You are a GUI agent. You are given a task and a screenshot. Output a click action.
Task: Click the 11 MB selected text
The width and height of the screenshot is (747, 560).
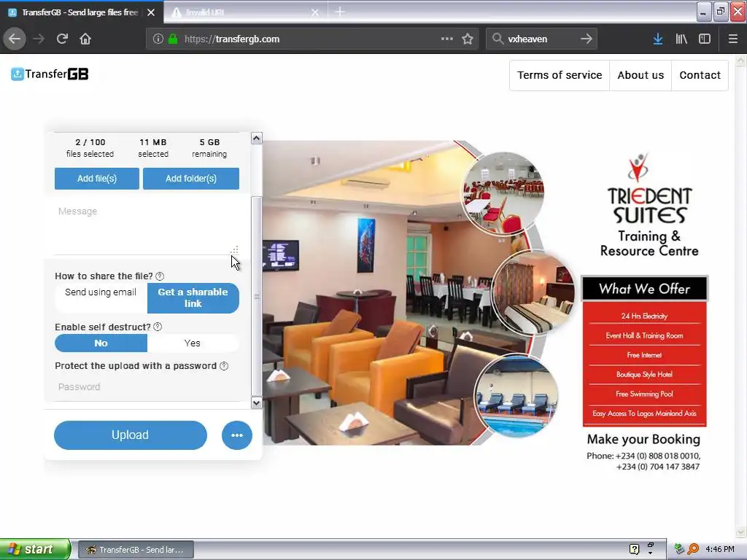(153, 147)
